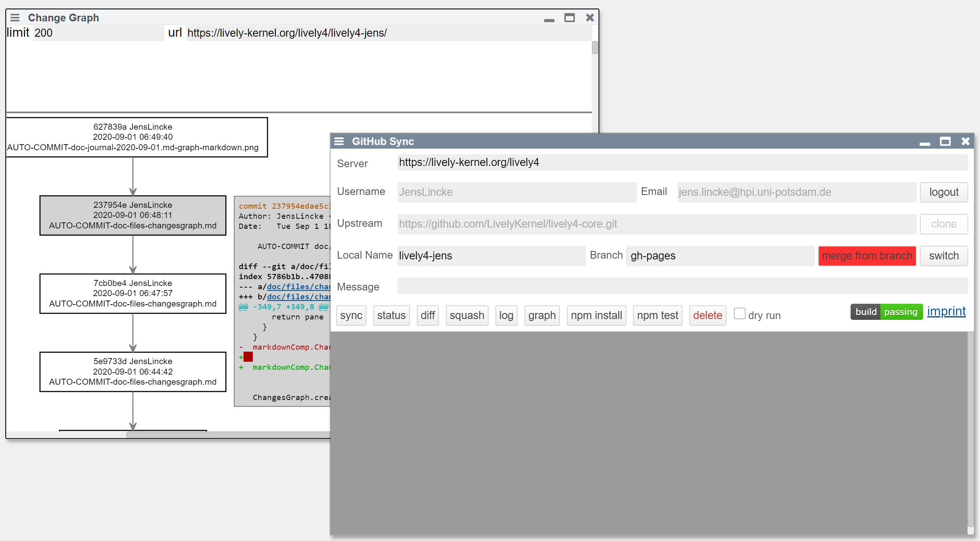The height and width of the screenshot is (541, 980).
Task: Maximize the Change Graph window
Action: click(x=569, y=18)
